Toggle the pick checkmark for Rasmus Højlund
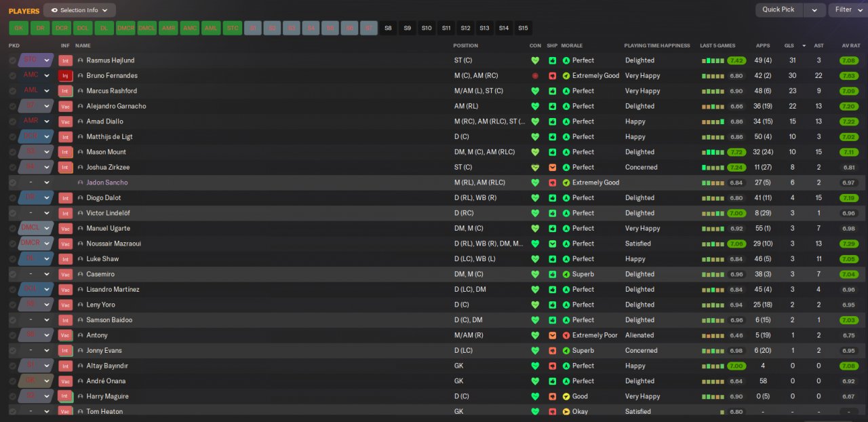Screen dimensions: 868x422 coord(12,60)
